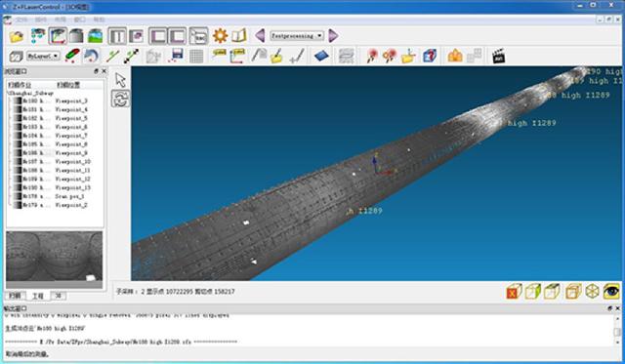Click the purple right arrow button
This screenshot has height=364, width=625.
pyautogui.click(x=333, y=36)
